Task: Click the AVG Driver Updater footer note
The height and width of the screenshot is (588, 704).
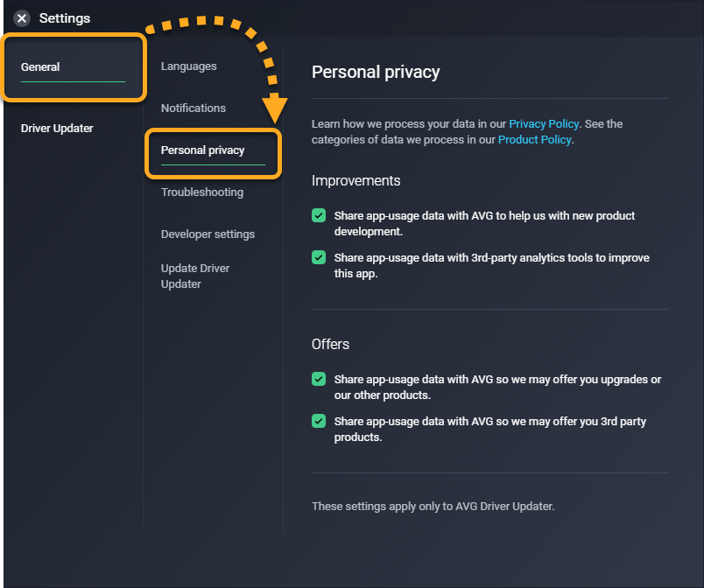Action: pyautogui.click(x=433, y=506)
